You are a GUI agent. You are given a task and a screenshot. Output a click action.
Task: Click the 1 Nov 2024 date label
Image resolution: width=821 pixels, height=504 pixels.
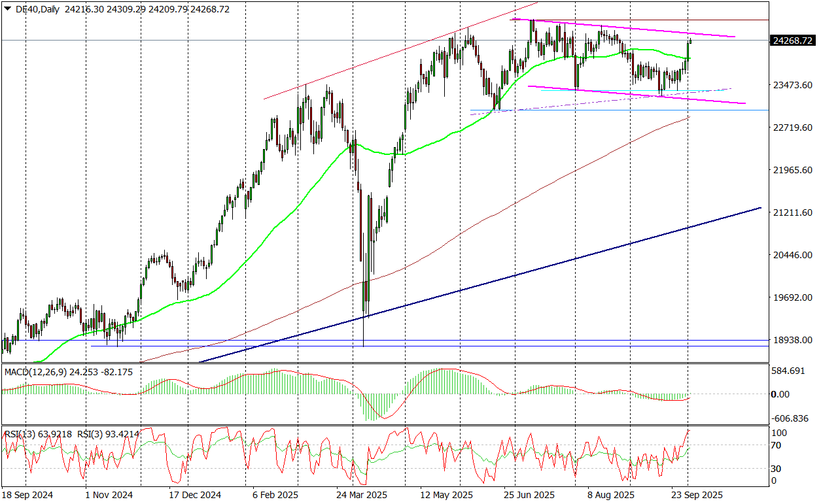[109, 496]
